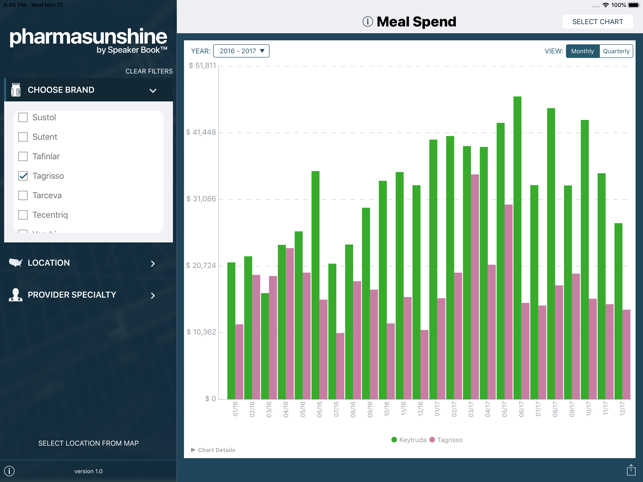Click the USA map location icon
The width and height of the screenshot is (643, 482).
16,263
